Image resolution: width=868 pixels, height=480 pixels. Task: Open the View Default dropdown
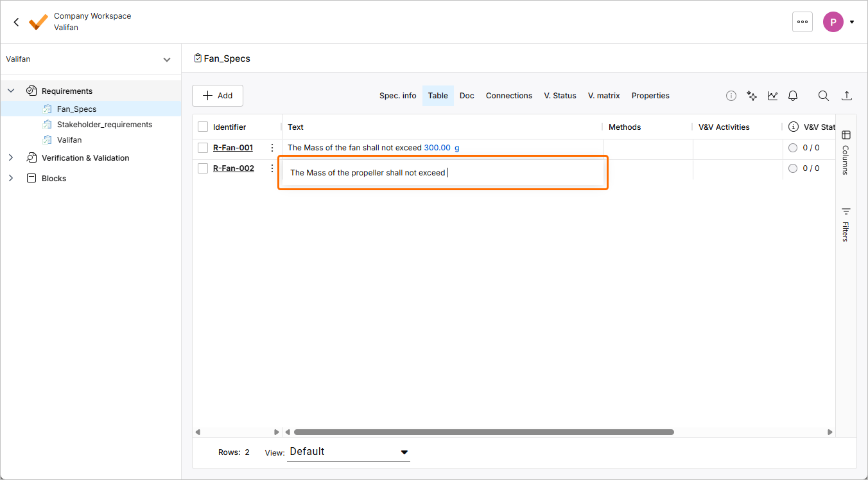click(x=349, y=452)
